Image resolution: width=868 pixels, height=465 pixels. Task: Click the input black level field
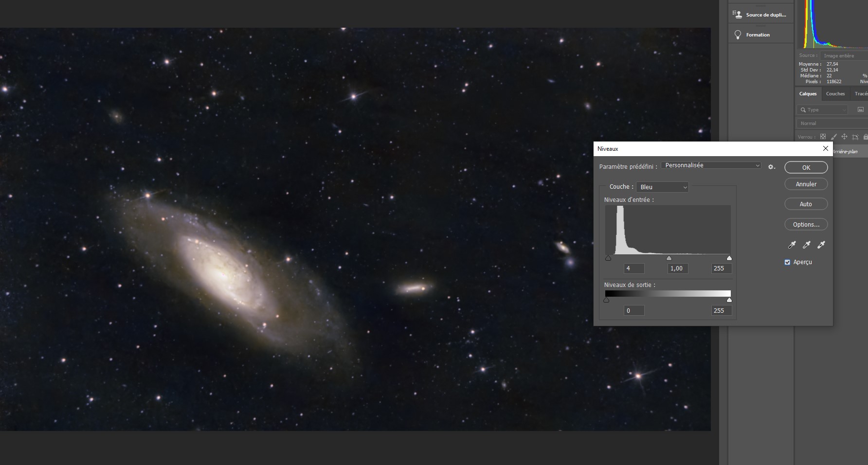coord(634,268)
